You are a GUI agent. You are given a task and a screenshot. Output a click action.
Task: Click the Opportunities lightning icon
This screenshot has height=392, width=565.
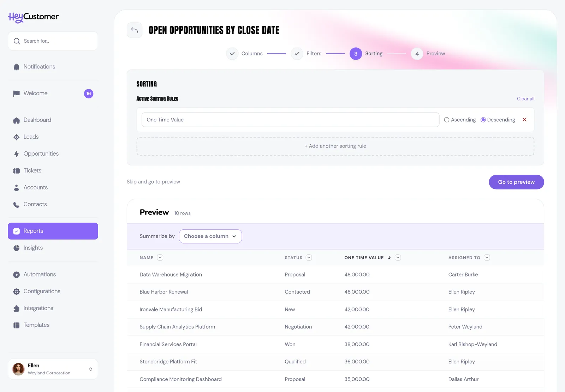point(16,154)
